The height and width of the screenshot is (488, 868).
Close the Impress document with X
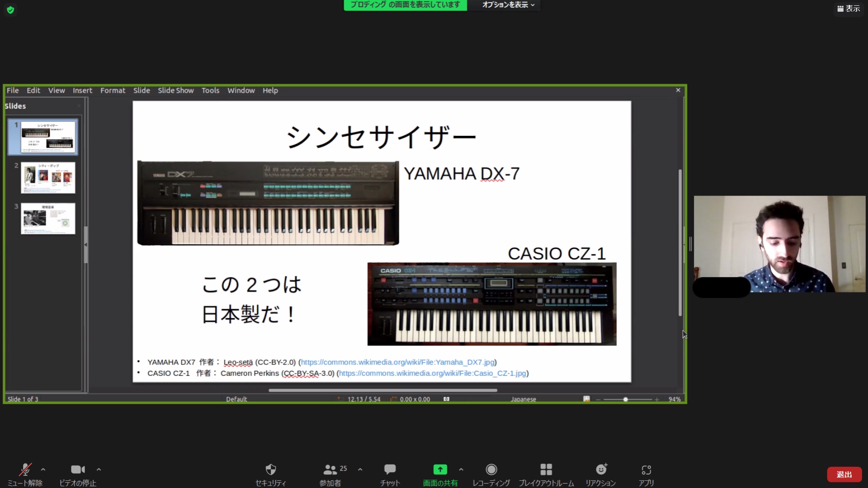(x=678, y=90)
